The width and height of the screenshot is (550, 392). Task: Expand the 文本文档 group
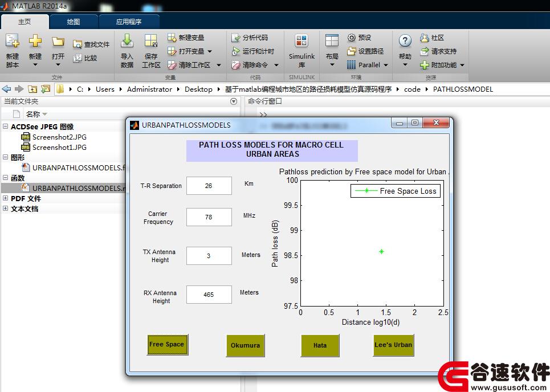(5, 209)
